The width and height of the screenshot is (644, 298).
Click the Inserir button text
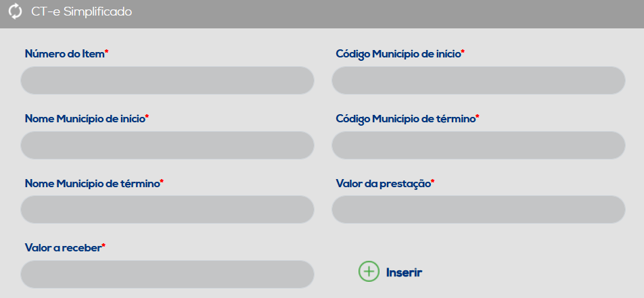click(404, 272)
